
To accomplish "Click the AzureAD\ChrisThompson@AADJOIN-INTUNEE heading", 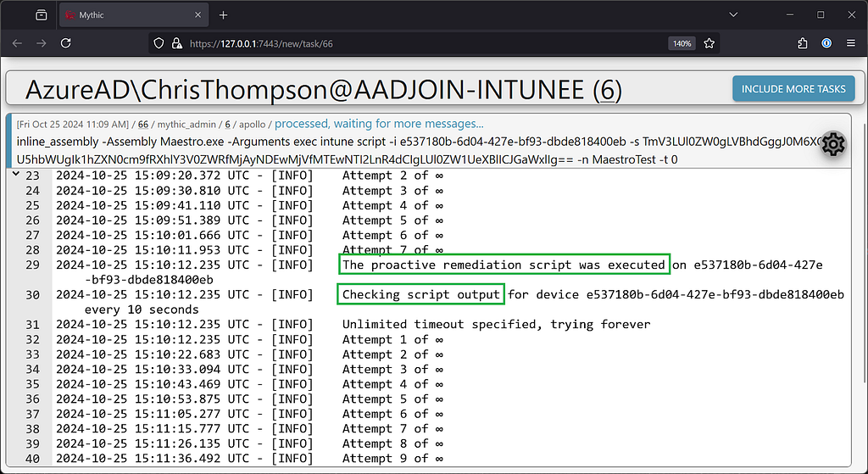I will (324, 90).
